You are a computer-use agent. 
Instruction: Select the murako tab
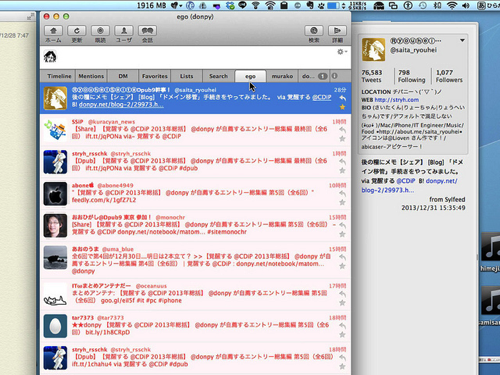(282, 76)
